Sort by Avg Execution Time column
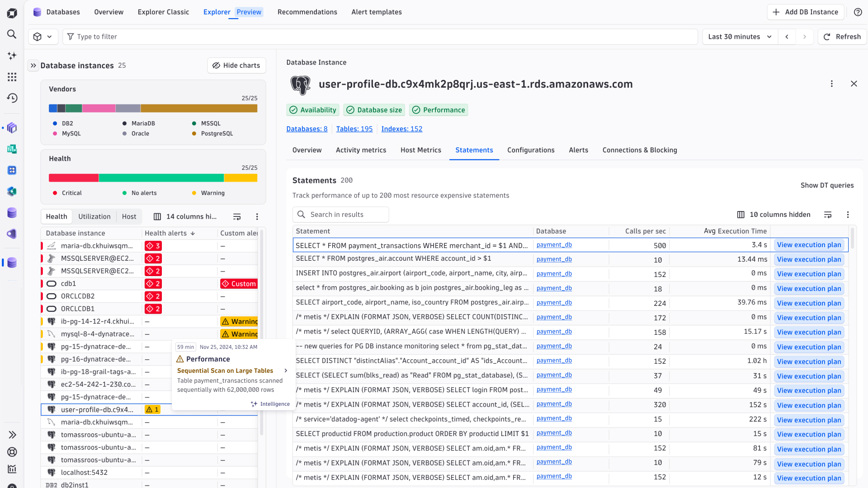 735,231
